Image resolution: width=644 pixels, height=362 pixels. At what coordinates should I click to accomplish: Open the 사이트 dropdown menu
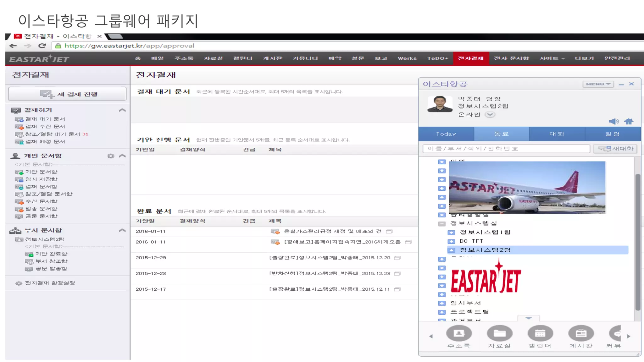pos(552,58)
